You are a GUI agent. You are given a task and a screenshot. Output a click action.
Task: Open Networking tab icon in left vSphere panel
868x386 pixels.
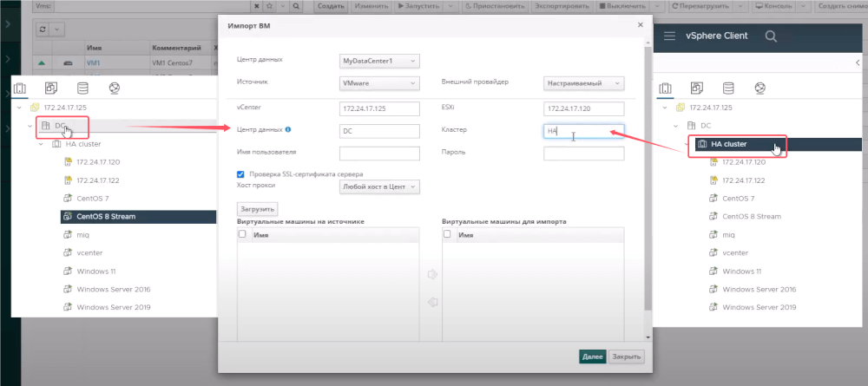(x=115, y=88)
